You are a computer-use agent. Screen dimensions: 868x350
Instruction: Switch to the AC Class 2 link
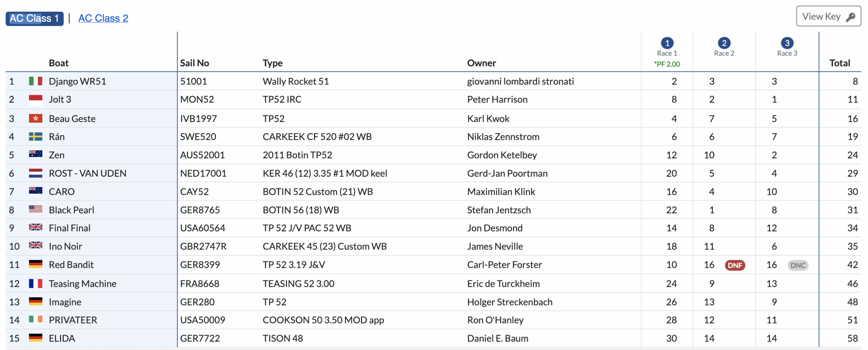(x=103, y=18)
